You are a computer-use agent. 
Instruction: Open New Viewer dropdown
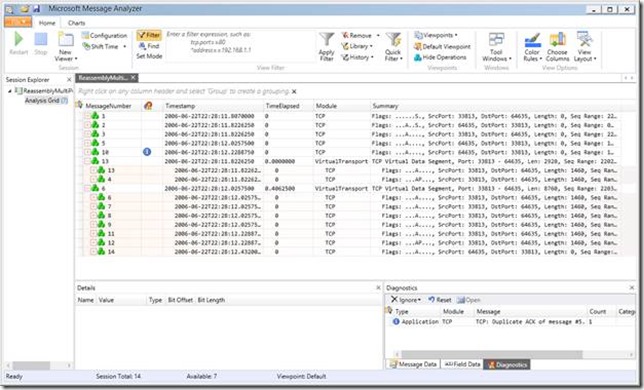point(65,46)
